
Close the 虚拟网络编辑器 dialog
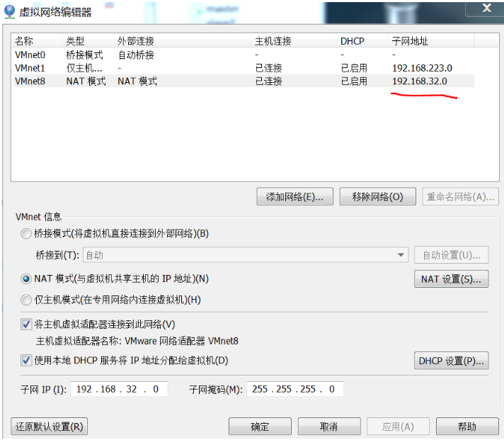tap(486, 9)
